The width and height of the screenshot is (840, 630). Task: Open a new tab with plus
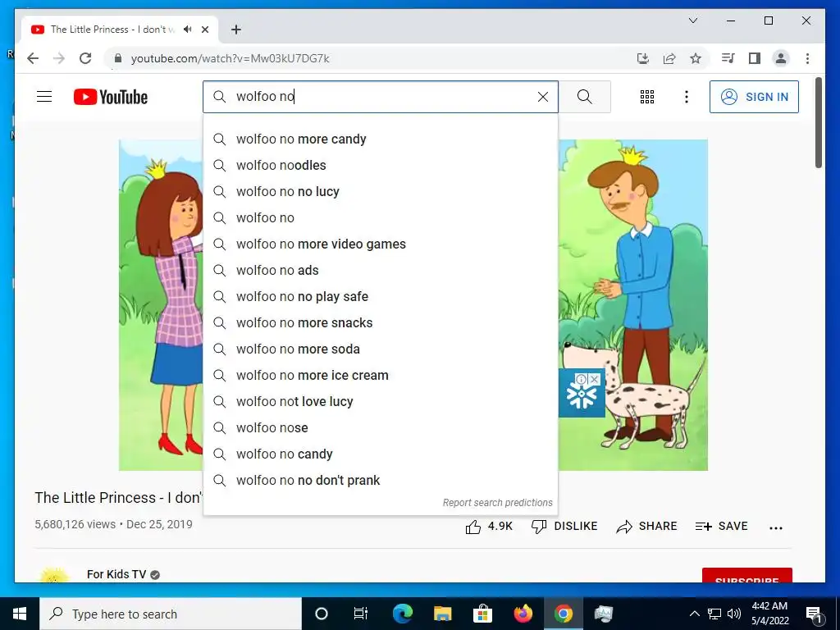pyautogui.click(x=236, y=30)
